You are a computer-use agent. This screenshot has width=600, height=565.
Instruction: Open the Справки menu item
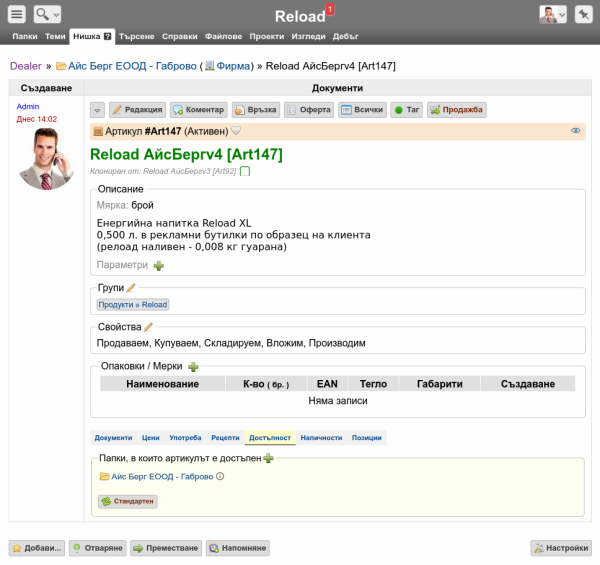(179, 36)
